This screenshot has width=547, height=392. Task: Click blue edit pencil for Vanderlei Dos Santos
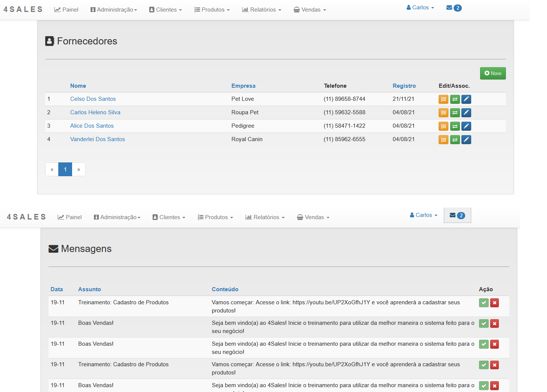point(466,140)
